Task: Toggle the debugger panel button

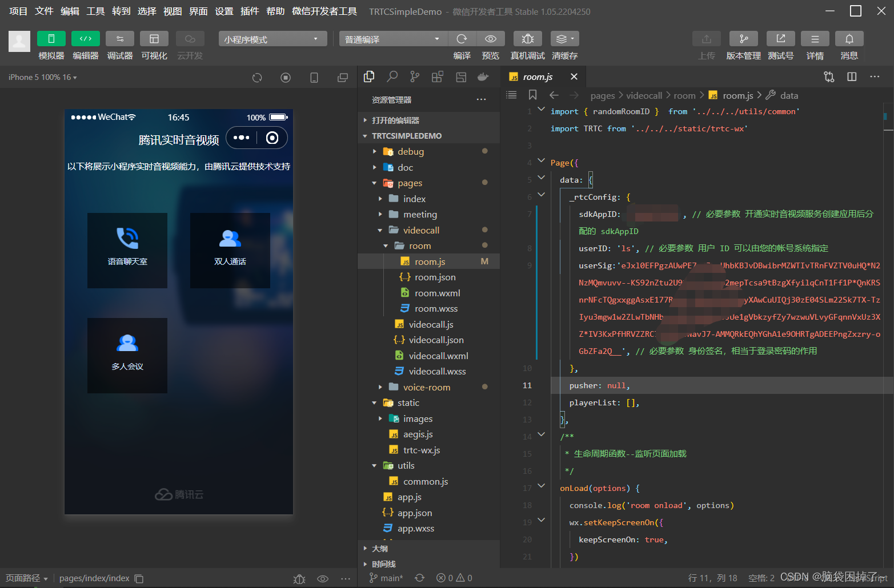Action: coord(120,38)
